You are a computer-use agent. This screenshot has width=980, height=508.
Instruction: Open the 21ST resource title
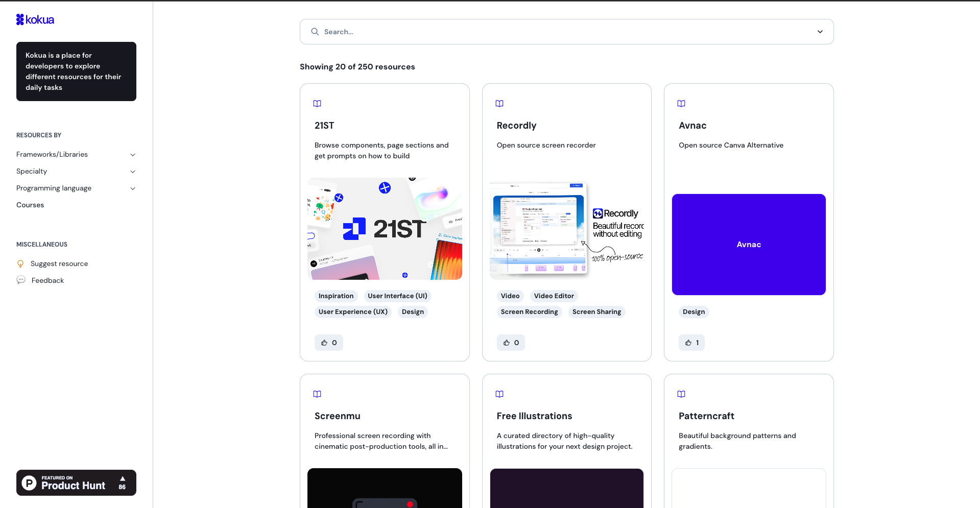tap(324, 126)
